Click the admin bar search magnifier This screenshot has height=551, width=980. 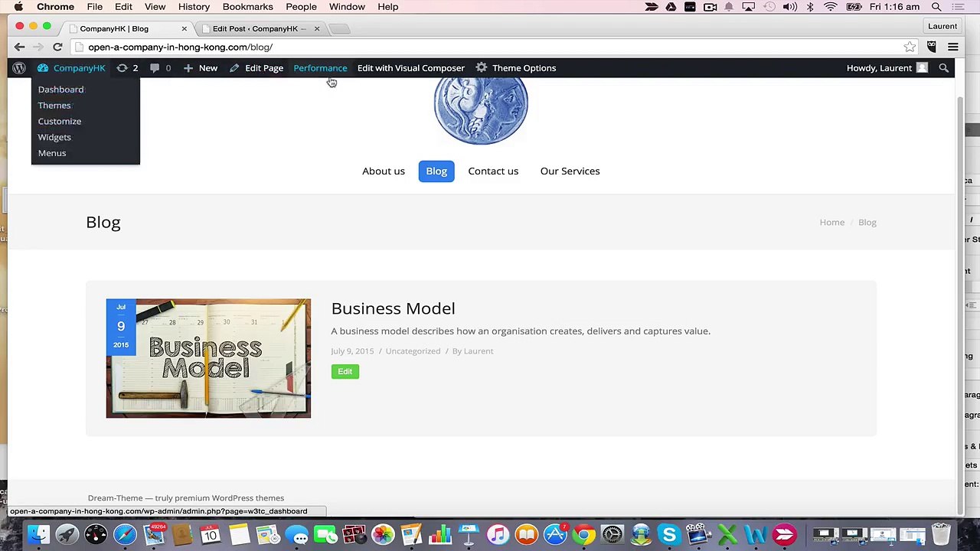(943, 68)
